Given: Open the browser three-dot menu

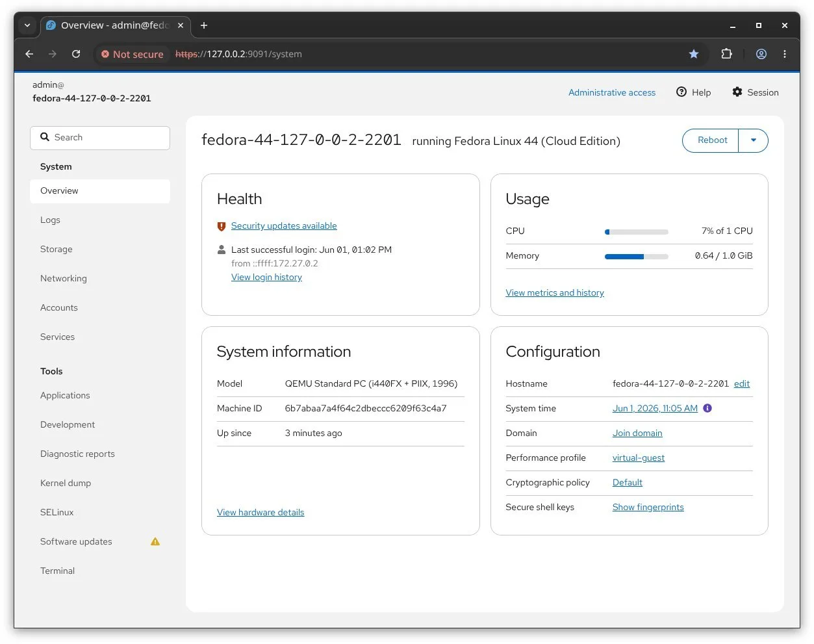Looking at the screenshot, I should click(x=785, y=54).
